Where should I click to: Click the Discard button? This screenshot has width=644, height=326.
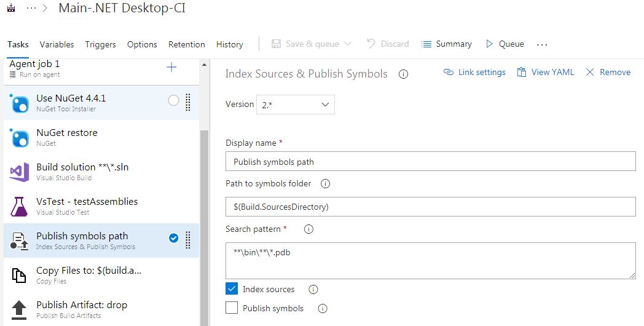pos(388,44)
